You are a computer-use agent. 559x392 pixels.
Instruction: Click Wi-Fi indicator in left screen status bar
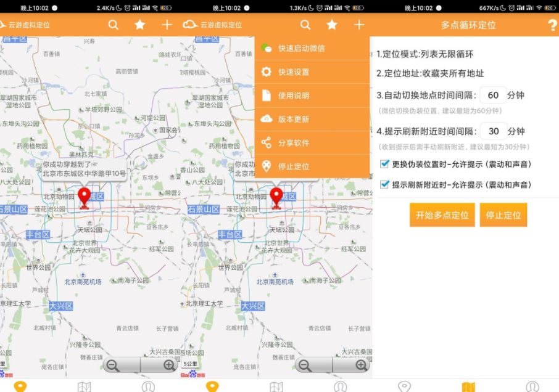(x=155, y=7)
